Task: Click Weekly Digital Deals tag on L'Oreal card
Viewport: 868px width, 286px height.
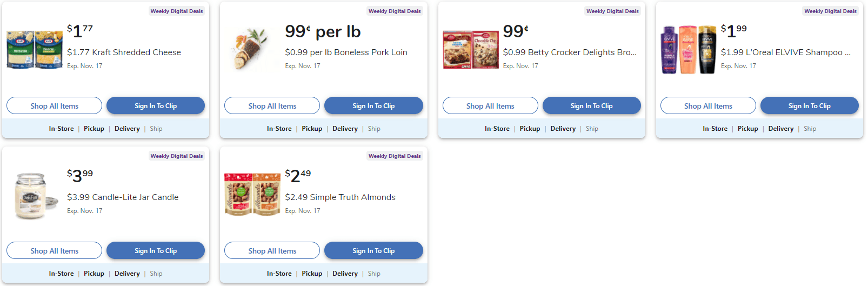Action: pos(830,11)
